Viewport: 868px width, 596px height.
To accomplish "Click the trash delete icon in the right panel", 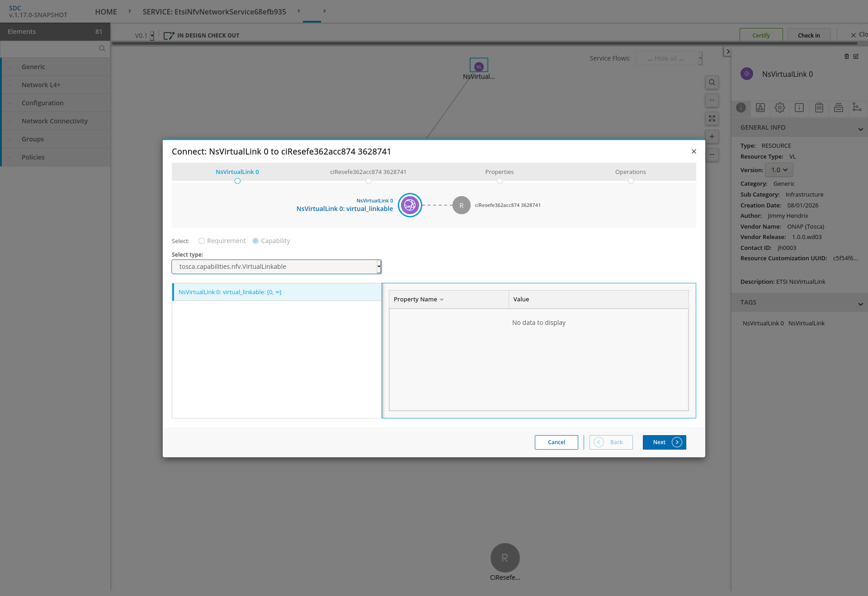I will click(847, 56).
